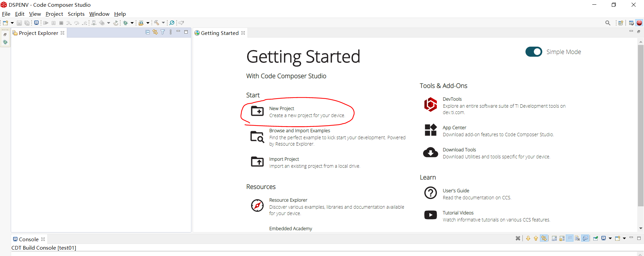Click the New Project link

(281, 108)
